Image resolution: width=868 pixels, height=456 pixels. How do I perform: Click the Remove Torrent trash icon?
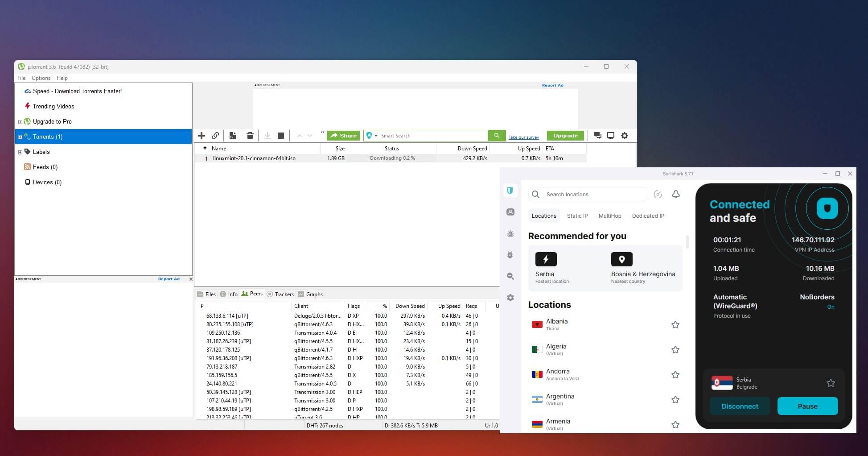(250, 136)
